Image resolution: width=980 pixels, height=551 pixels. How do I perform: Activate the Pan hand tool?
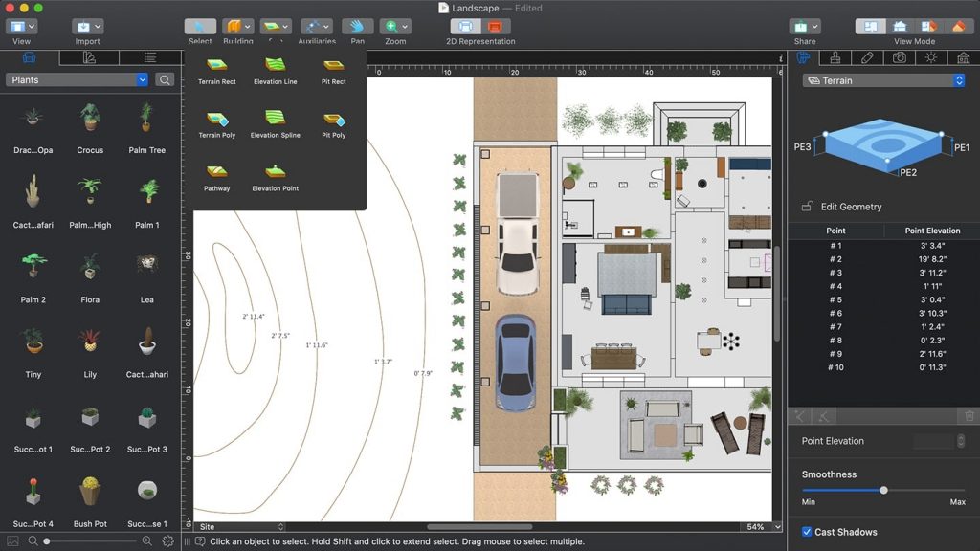pyautogui.click(x=357, y=27)
